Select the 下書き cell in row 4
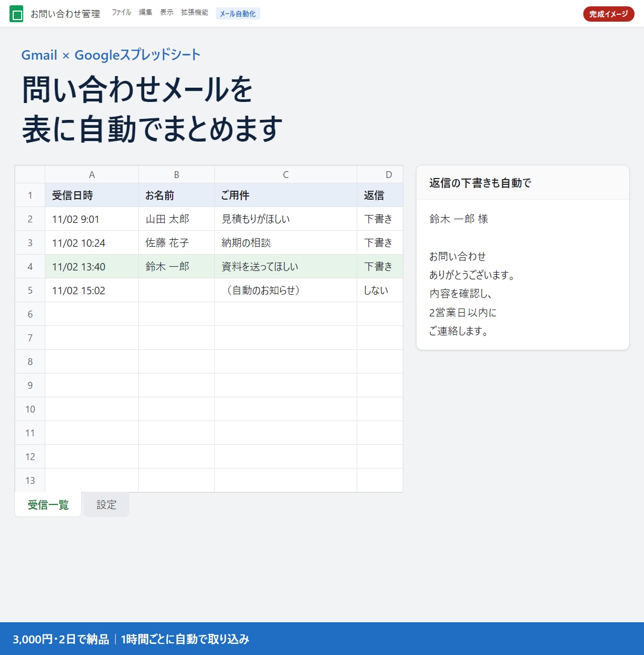Viewport: 644px width, 655px height. [x=380, y=267]
